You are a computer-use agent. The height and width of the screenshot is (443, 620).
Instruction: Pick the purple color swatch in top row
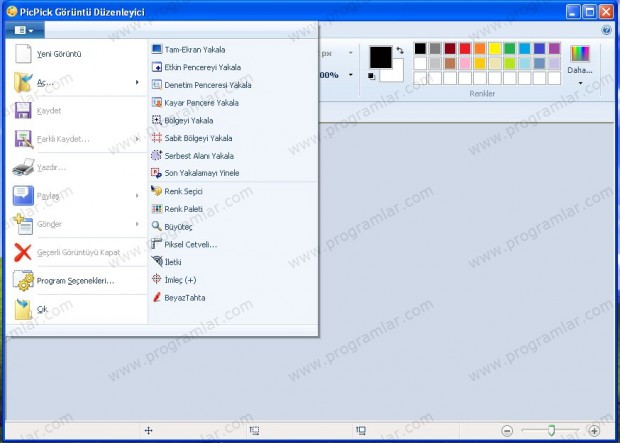[x=554, y=48]
